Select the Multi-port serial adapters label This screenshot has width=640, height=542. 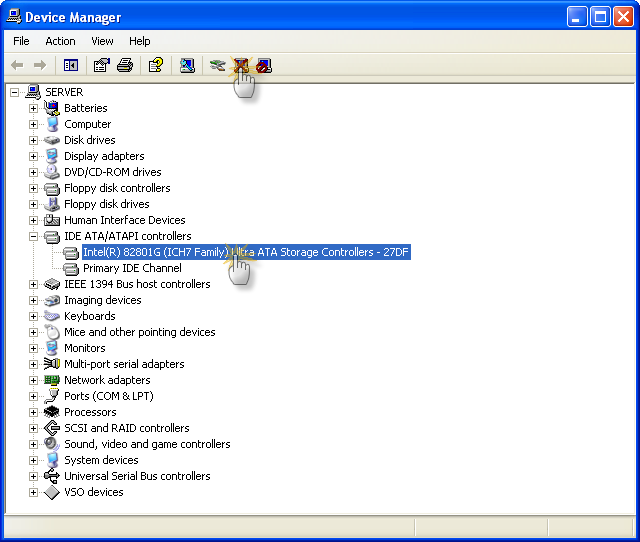click(x=124, y=364)
